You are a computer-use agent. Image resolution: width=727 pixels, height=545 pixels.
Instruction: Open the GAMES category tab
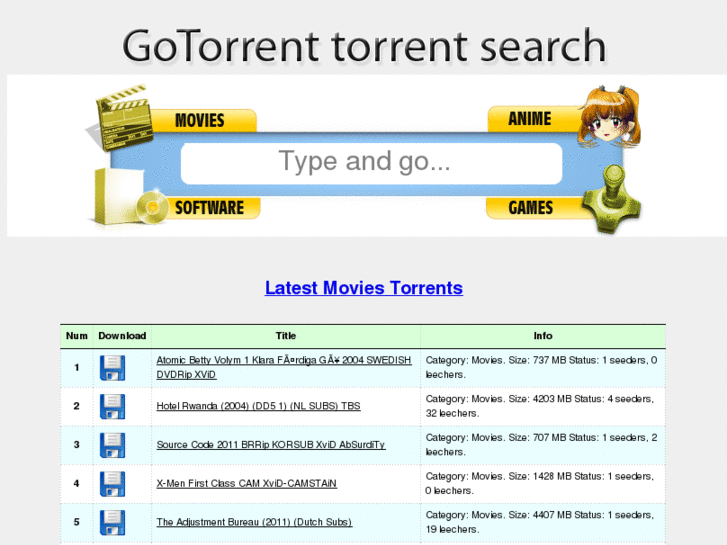click(x=533, y=208)
